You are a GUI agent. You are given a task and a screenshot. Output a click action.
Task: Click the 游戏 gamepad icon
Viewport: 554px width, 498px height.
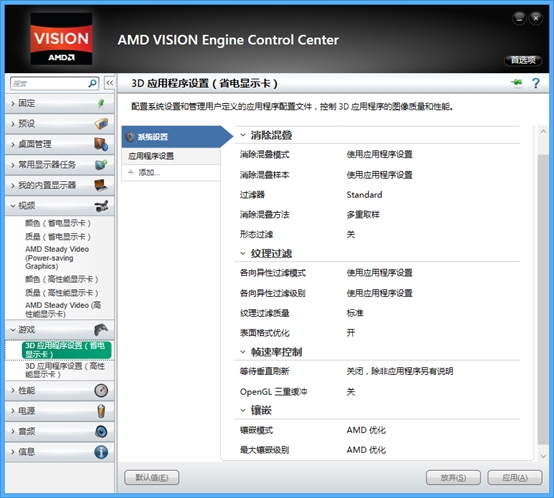pos(101,330)
